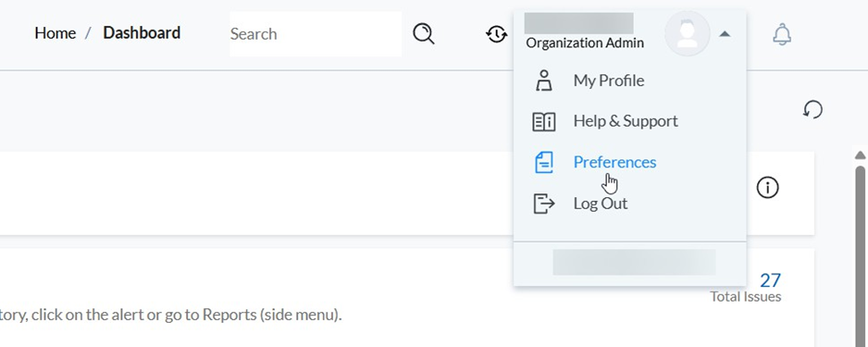Click the Help & Support book icon
The image size is (868, 347).
tap(543, 122)
